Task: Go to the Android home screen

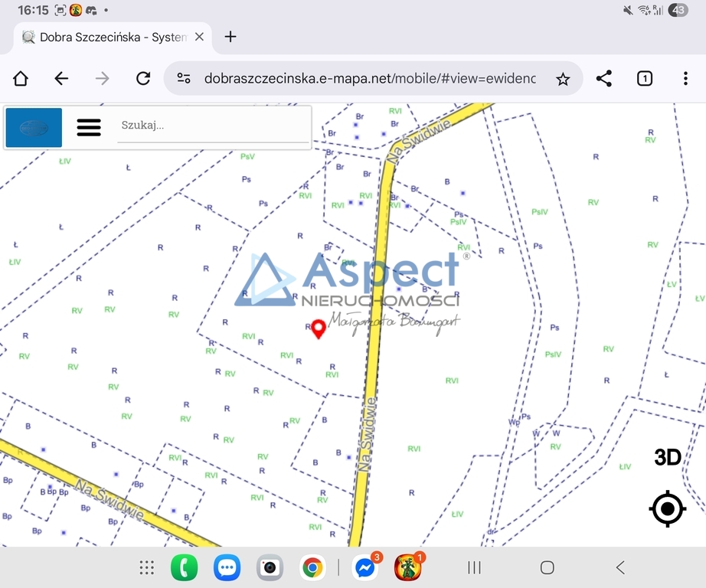Action: (547, 568)
